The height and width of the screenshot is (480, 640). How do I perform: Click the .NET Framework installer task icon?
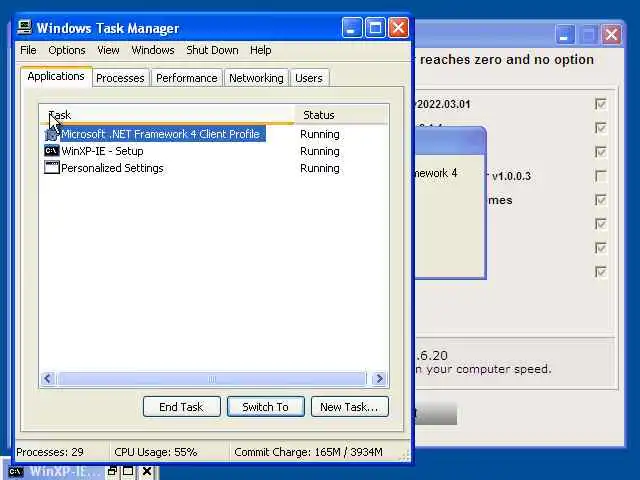(51, 134)
